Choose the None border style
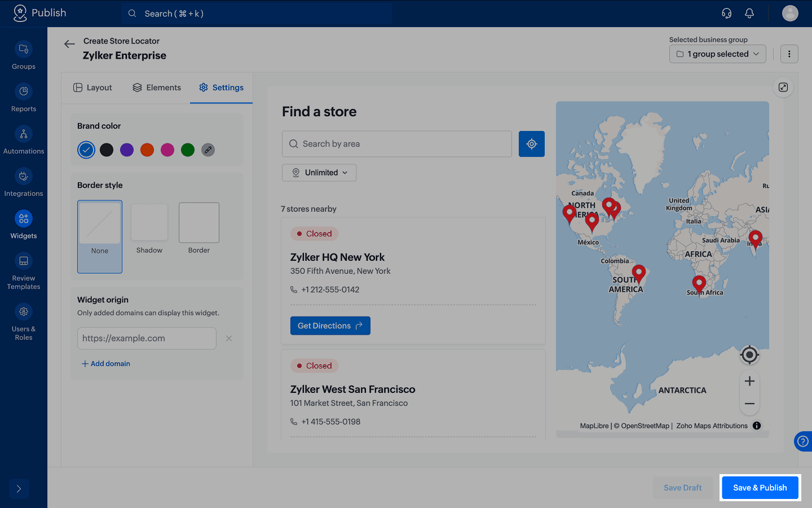The image size is (812, 508). pyautogui.click(x=100, y=237)
